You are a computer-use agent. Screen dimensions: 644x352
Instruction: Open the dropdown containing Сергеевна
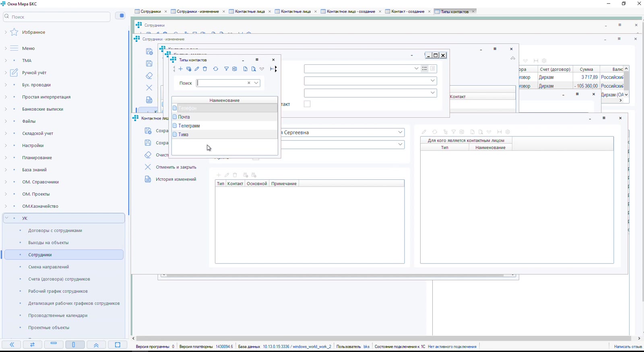[x=400, y=132]
